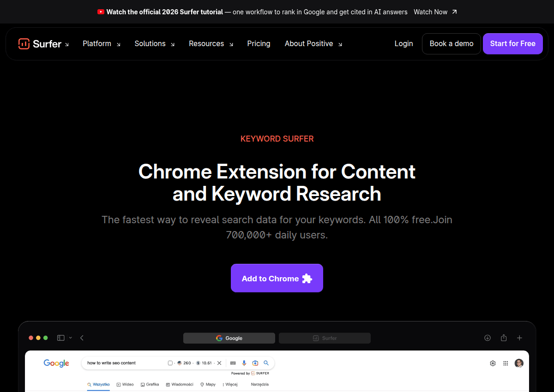Click the red close dot of the mockup browser
This screenshot has height=392, width=554.
click(31, 338)
